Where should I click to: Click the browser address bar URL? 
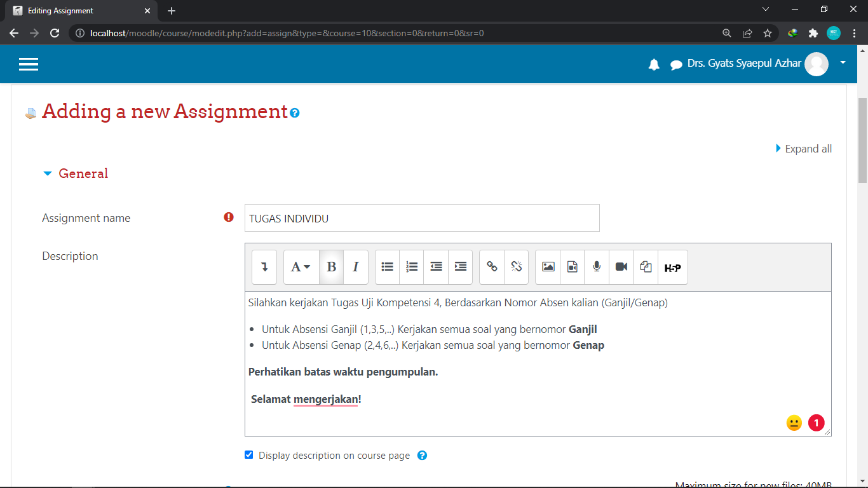click(287, 33)
